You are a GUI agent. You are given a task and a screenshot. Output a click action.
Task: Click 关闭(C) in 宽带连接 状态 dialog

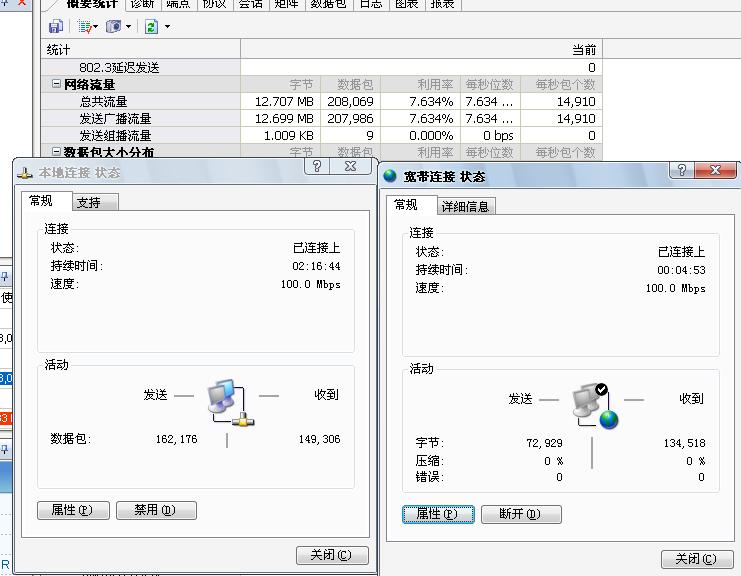[697, 559]
